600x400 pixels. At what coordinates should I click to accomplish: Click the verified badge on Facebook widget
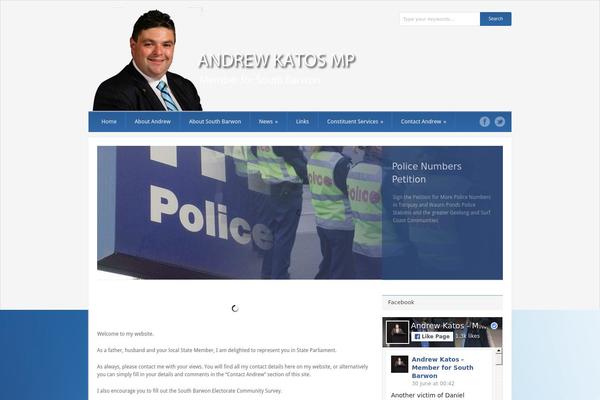(x=494, y=326)
